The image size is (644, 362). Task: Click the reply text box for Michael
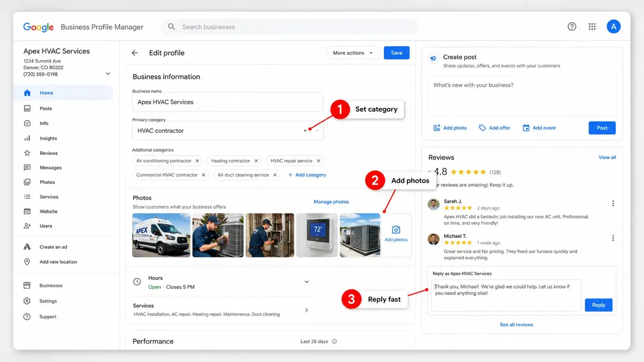point(506,295)
